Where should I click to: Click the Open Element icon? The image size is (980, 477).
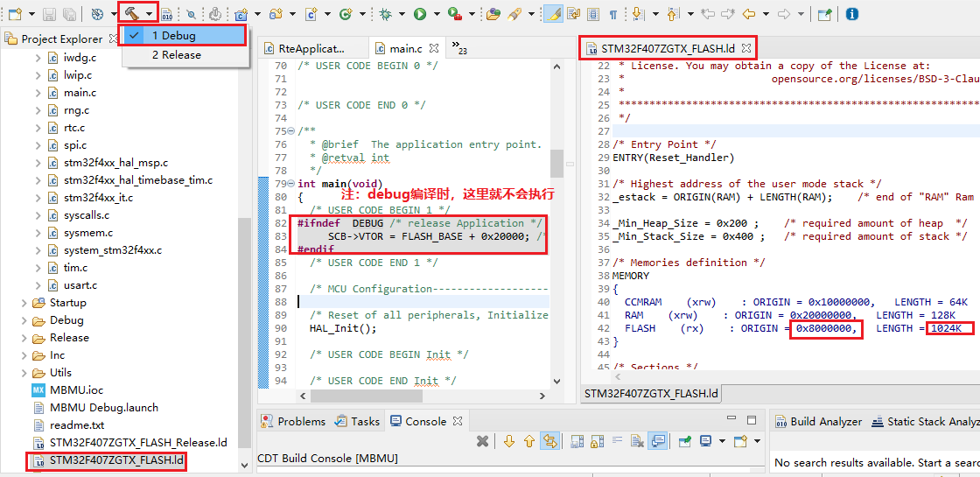[x=493, y=14]
